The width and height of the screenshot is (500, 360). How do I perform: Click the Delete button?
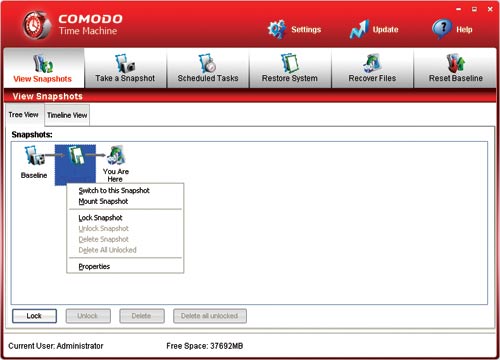point(142,316)
